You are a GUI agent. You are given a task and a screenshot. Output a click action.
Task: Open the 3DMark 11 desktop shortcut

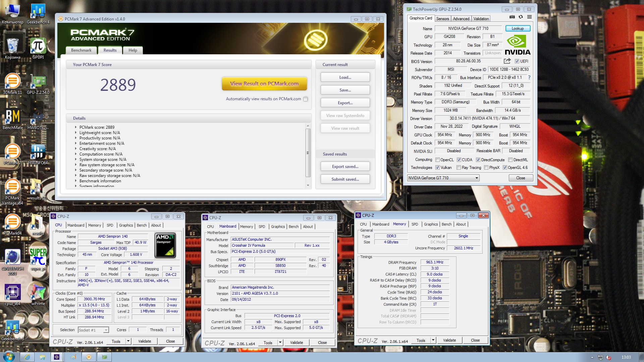[x=12, y=84]
